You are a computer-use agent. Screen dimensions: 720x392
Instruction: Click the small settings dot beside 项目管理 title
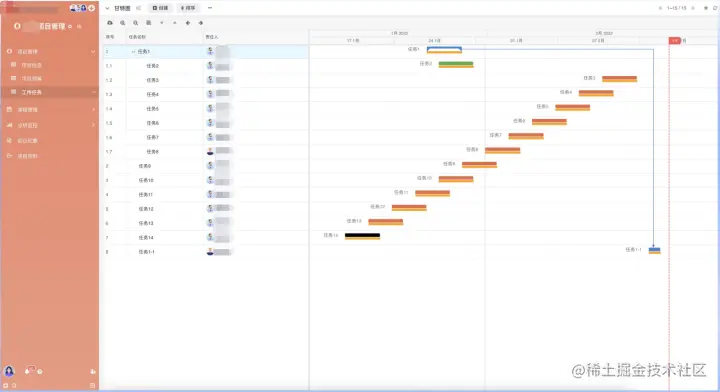pyautogui.click(x=70, y=27)
